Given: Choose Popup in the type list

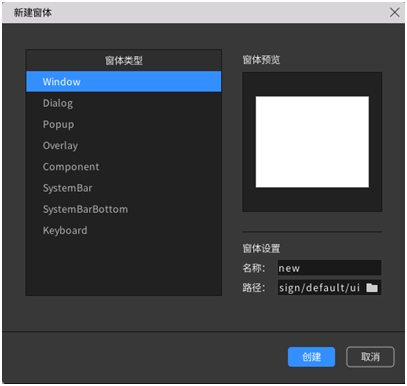Looking at the screenshot, I should tap(124, 124).
